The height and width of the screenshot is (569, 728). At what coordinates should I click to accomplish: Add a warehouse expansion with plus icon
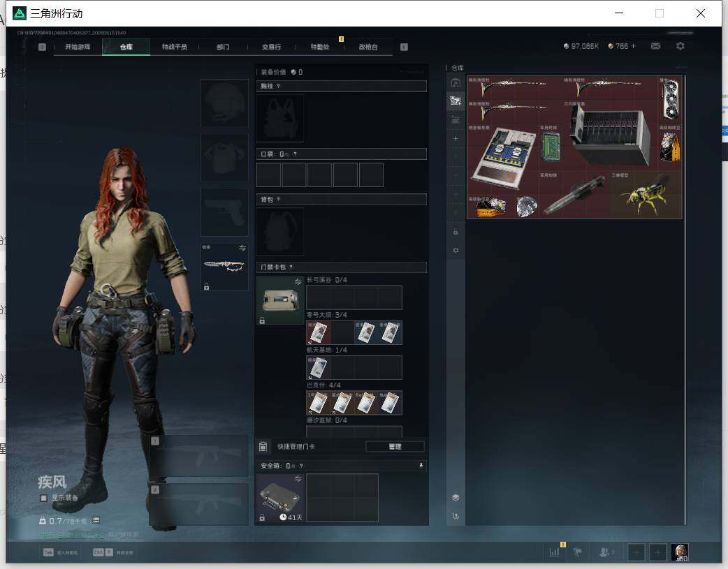point(456,139)
